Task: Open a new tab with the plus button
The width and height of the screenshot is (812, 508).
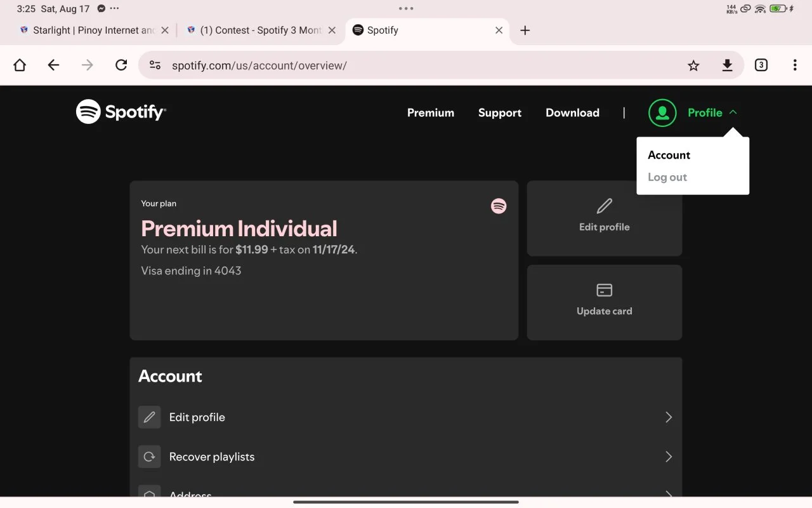Action: [525, 30]
